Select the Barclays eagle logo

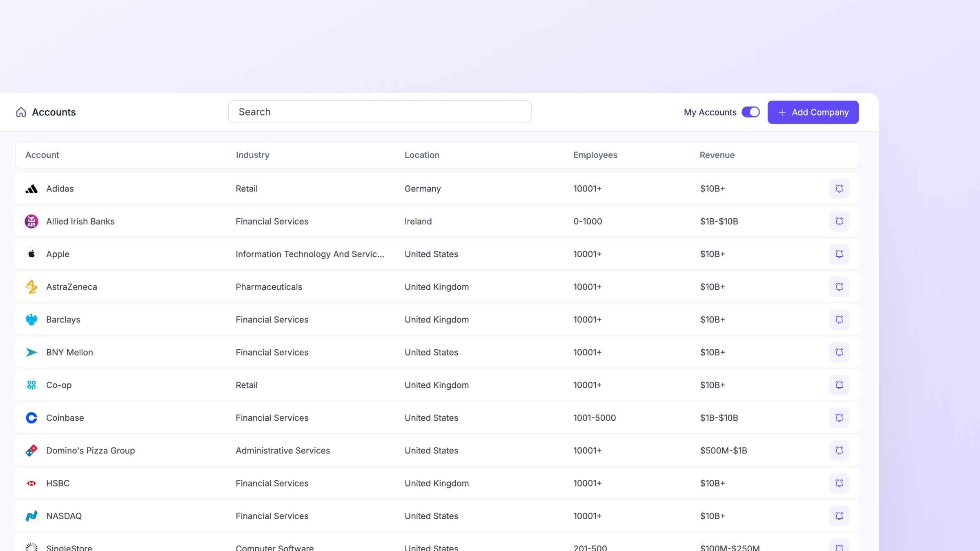click(31, 320)
